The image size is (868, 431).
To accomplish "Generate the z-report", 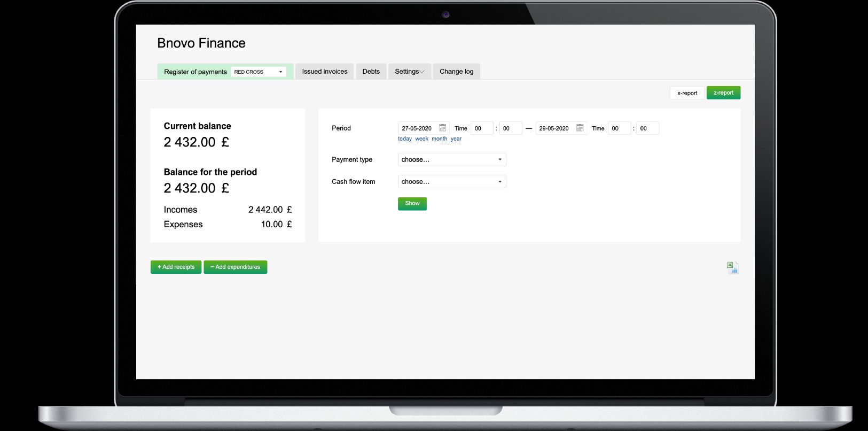I will point(724,93).
